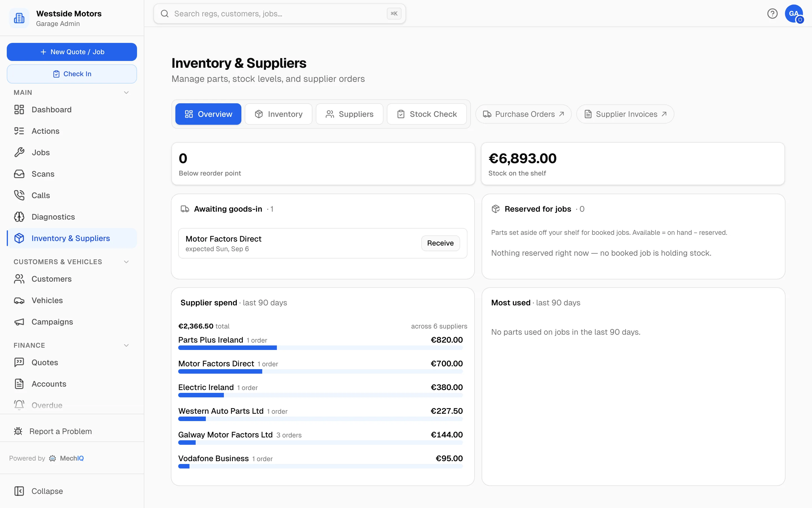This screenshot has width=812, height=508.
Task: Click the Accounts document icon
Action: pyautogui.click(x=19, y=384)
